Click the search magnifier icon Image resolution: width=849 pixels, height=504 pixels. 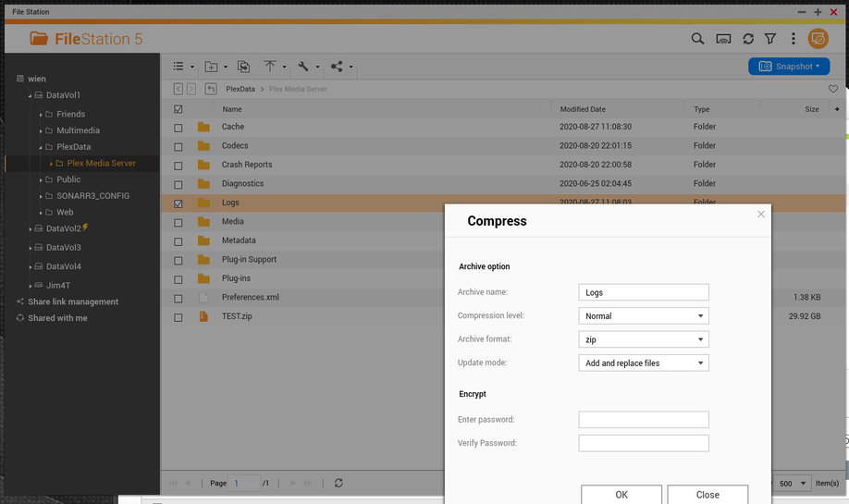click(698, 39)
